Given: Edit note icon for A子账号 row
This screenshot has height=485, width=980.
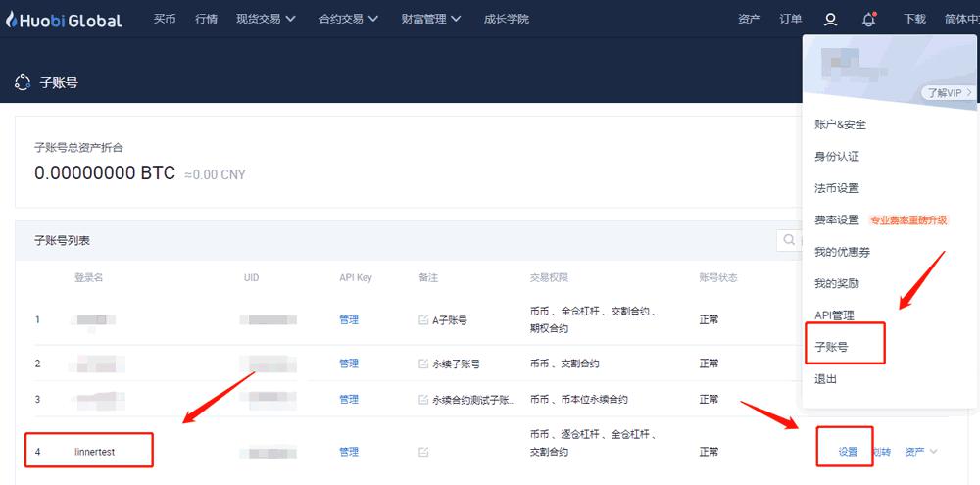Looking at the screenshot, I should pyautogui.click(x=423, y=320).
